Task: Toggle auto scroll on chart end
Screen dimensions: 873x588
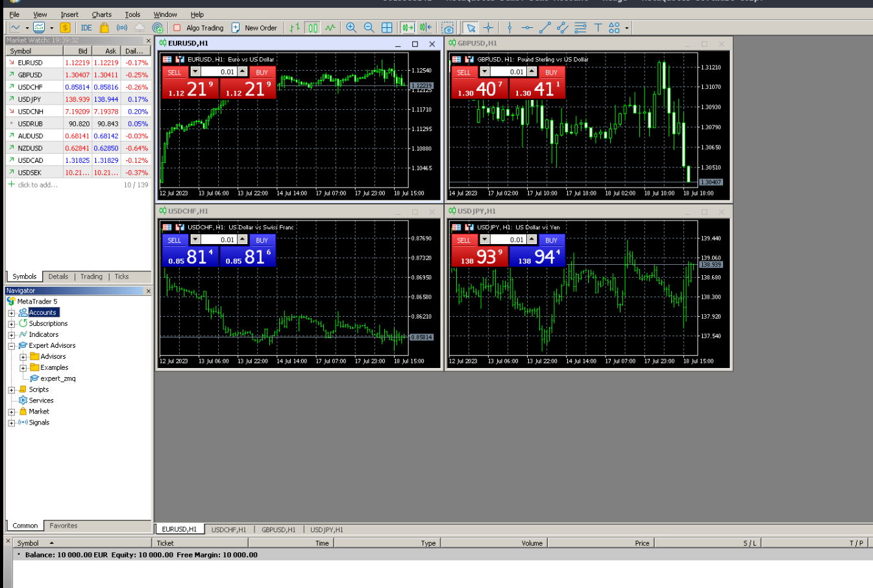Action: [x=408, y=28]
